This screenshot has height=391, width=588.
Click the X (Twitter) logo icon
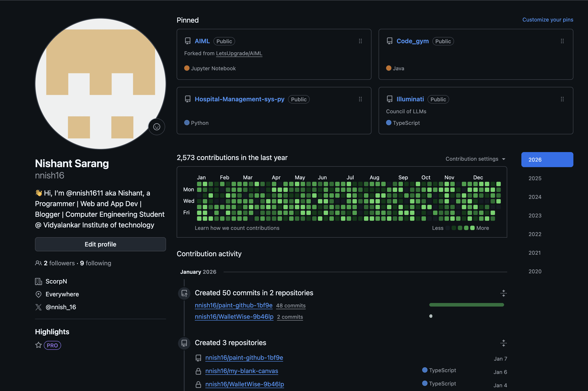coord(38,307)
